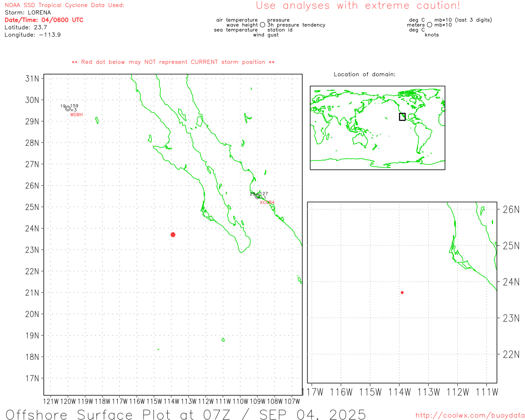Click the +3 pressure tendency value at WDBH

point(73,110)
